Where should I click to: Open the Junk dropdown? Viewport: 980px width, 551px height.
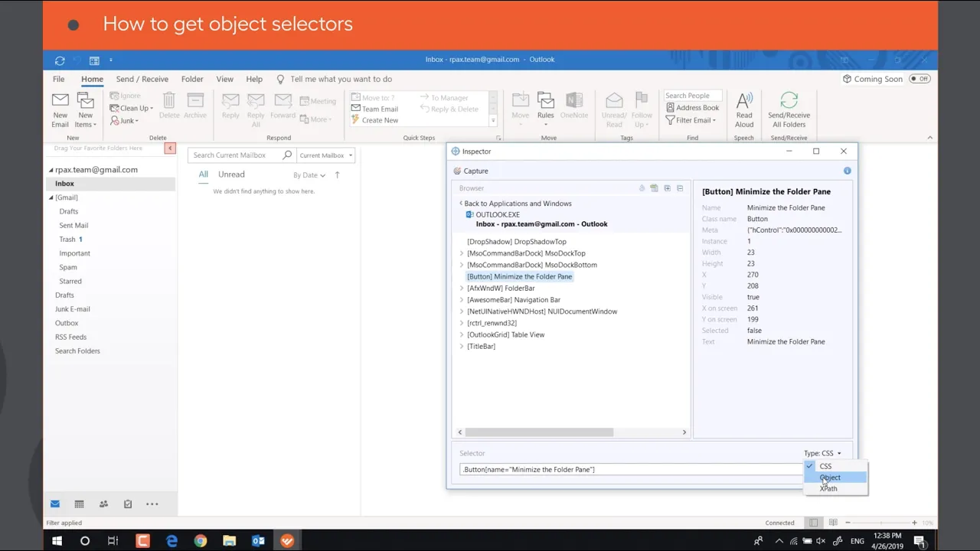tap(124, 120)
